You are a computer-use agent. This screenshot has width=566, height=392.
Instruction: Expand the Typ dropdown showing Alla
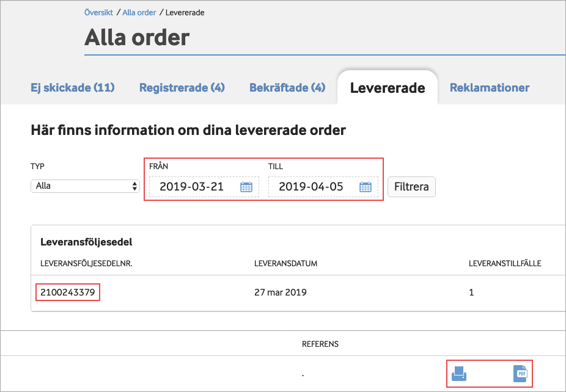pos(85,186)
